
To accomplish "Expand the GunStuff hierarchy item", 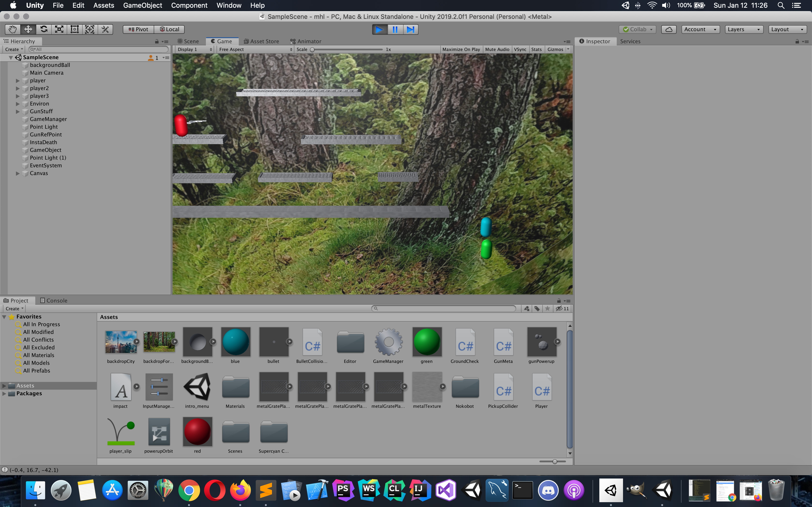I will pos(18,111).
